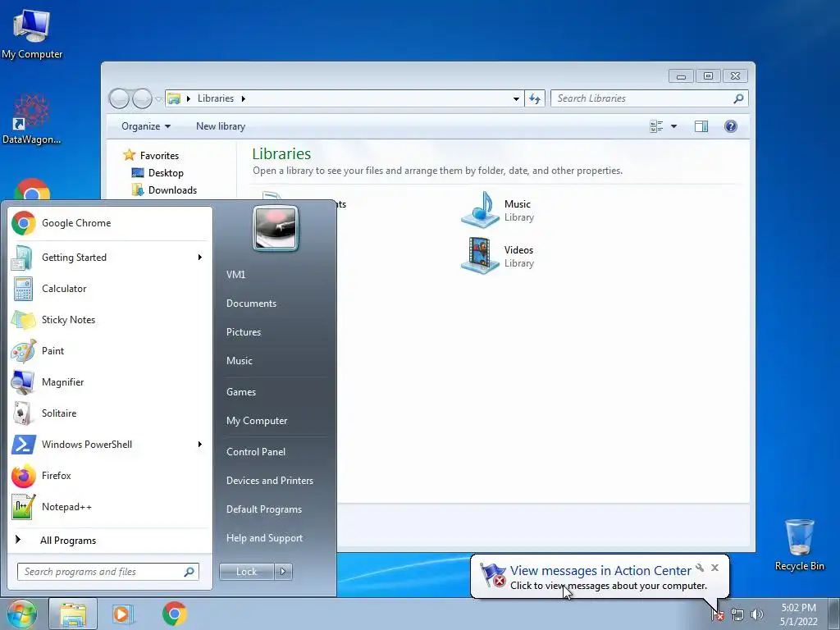Click the Explorer forward navigation button
840x630 pixels.
(142, 98)
